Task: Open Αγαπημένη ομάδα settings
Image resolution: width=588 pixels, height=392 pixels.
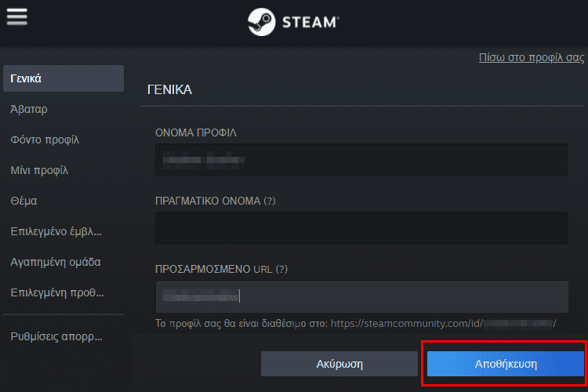Action: pyautogui.click(x=56, y=262)
